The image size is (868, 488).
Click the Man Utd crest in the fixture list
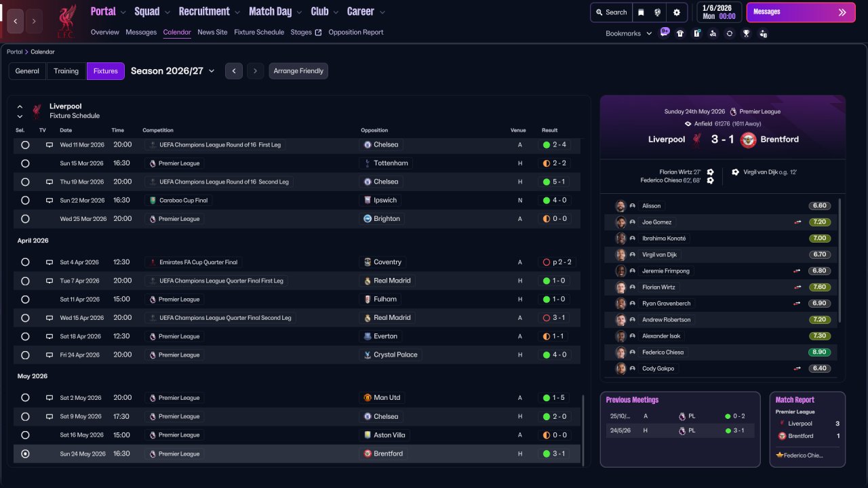(368, 398)
